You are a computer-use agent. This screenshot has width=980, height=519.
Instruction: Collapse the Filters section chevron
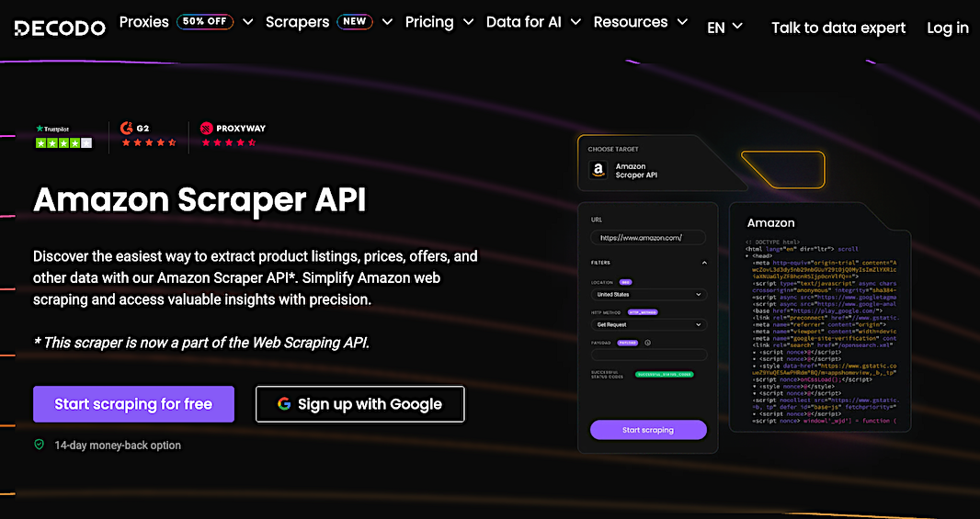704,263
